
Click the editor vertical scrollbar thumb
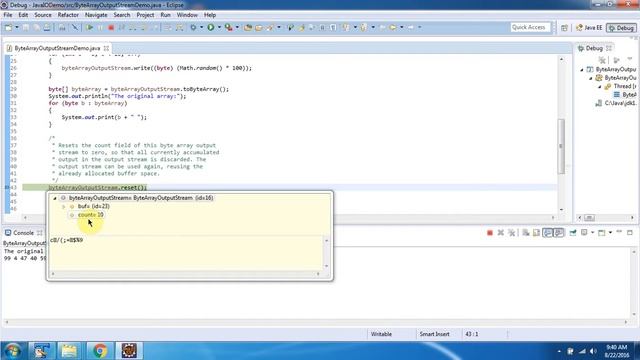pyautogui.click(x=561, y=146)
